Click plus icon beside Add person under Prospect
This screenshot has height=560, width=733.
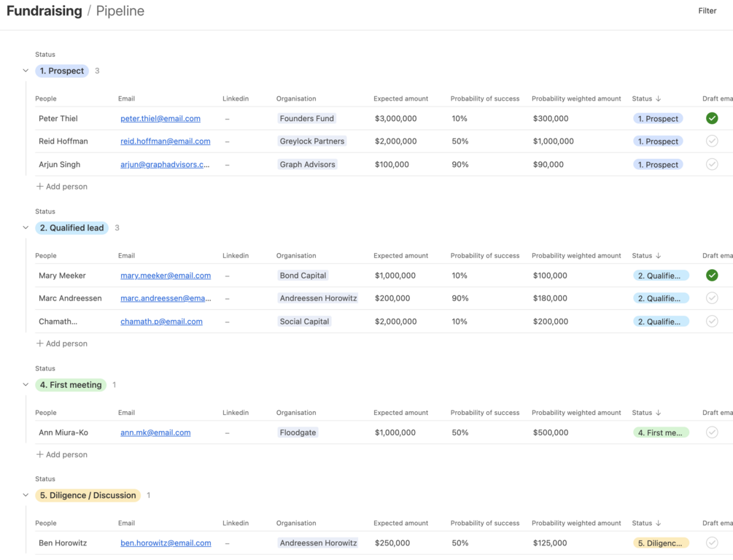pos(40,187)
